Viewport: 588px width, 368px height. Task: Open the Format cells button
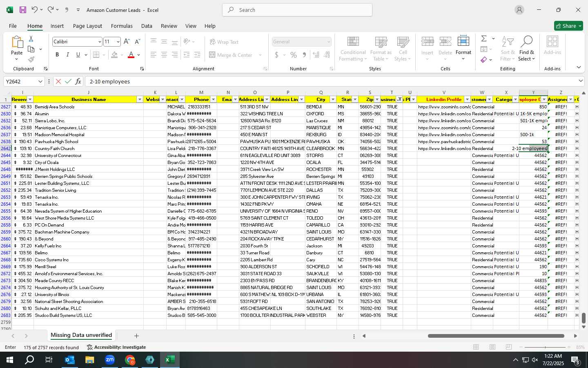463,49
